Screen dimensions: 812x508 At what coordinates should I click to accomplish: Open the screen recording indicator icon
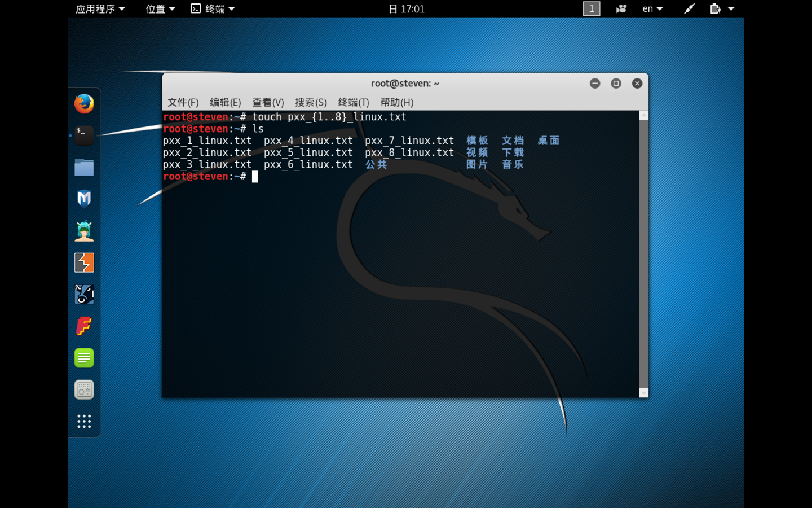[x=621, y=8]
